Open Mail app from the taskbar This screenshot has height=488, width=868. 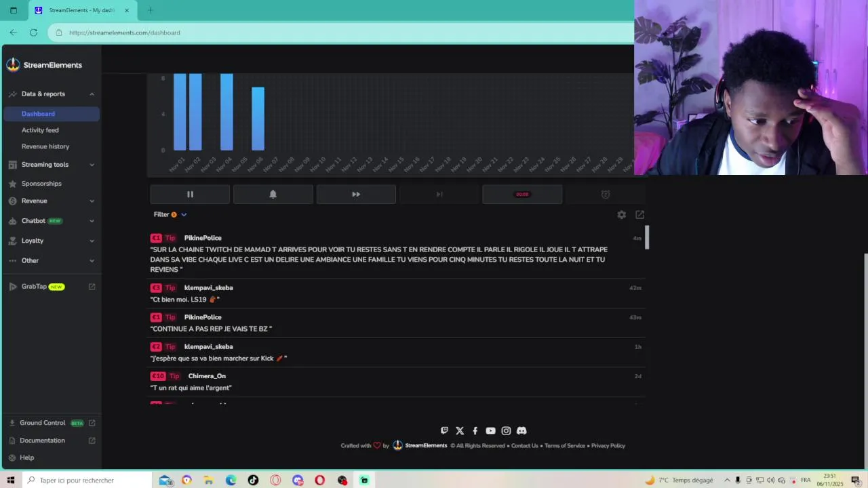point(165,480)
